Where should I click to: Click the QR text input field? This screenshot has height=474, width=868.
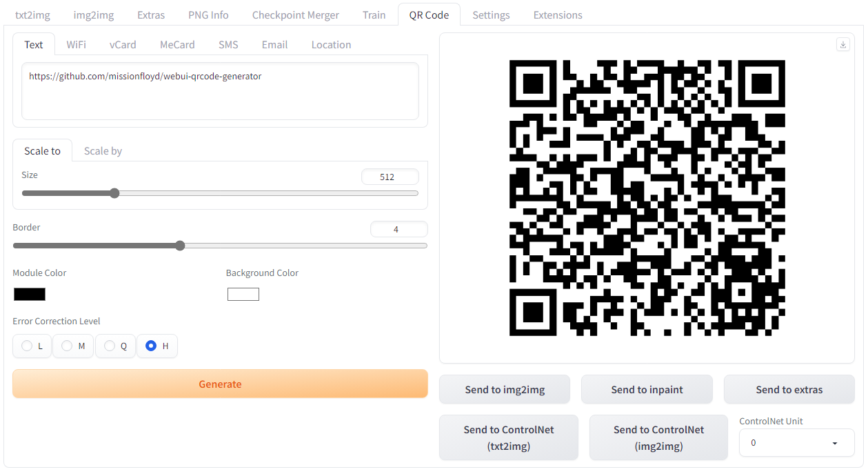click(x=220, y=91)
